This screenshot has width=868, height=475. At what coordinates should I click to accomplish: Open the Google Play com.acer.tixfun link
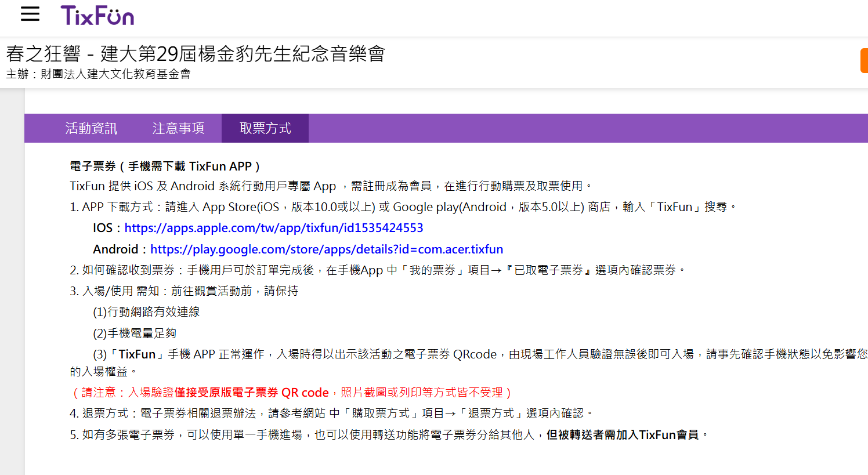pyautogui.click(x=327, y=249)
